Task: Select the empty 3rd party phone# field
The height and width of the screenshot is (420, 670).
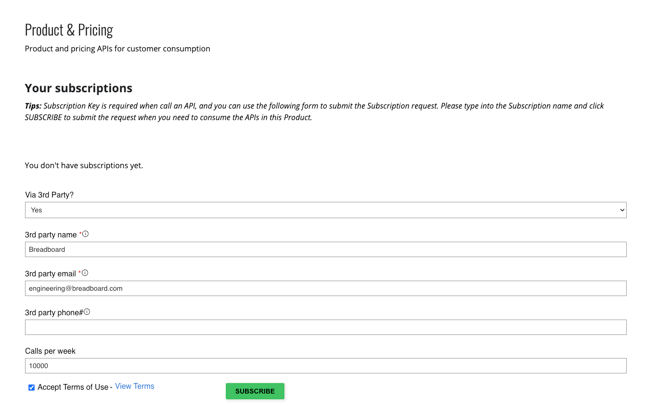Action: [x=325, y=328]
